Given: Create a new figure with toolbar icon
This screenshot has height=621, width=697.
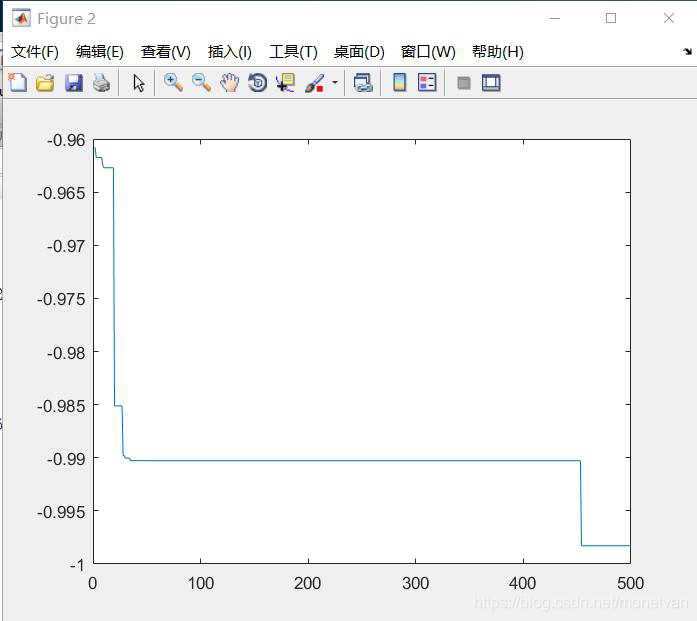Looking at the screenshot, I should tap(17, 83).
